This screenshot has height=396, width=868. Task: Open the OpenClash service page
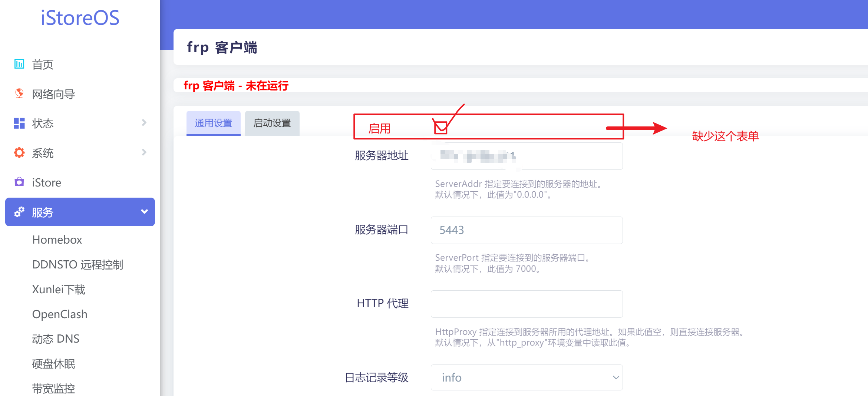click(x=60, y=314)
